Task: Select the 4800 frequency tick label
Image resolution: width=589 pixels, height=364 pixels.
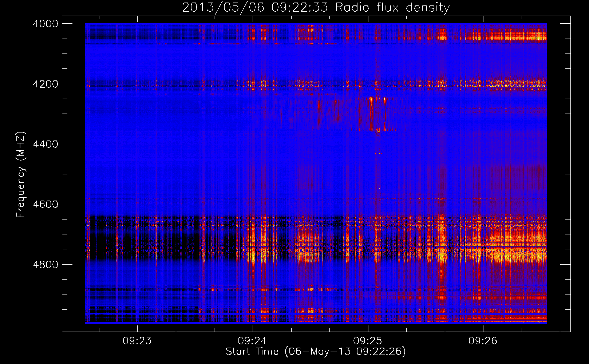Action: click(46, 265)
